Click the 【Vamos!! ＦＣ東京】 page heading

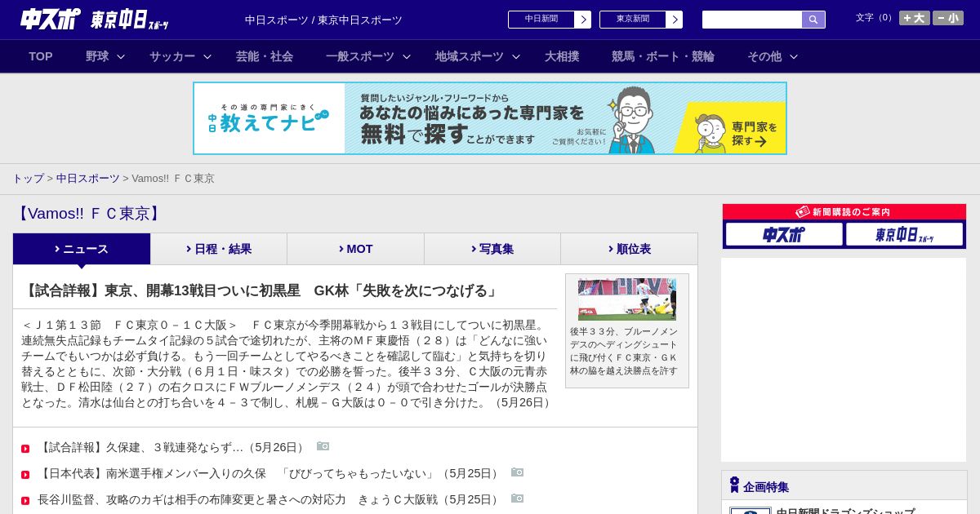[88, 214]
